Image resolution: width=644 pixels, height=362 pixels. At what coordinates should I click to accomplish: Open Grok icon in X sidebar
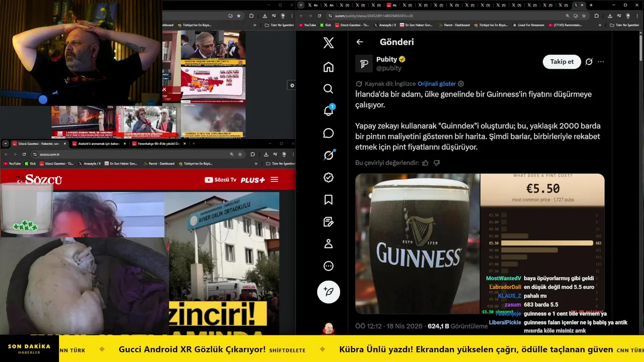329,155
